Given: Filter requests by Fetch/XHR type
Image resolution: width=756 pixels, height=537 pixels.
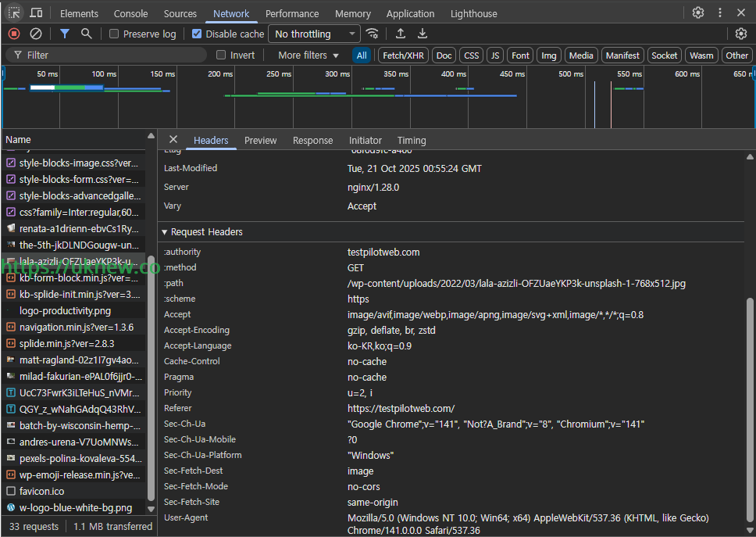Looking at the screenshot, I should [404, 55].
